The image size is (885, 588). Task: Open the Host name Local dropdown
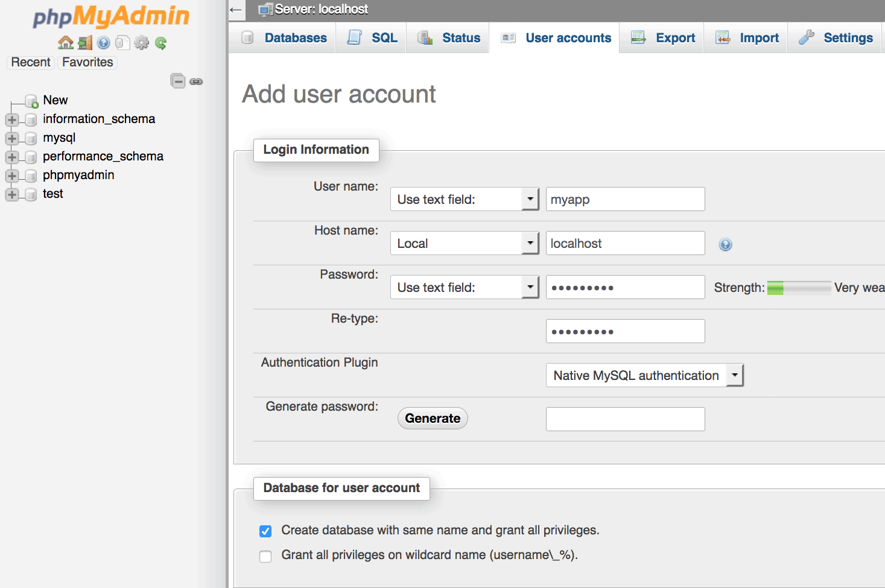pyautogui.click(x=464, y=243)
